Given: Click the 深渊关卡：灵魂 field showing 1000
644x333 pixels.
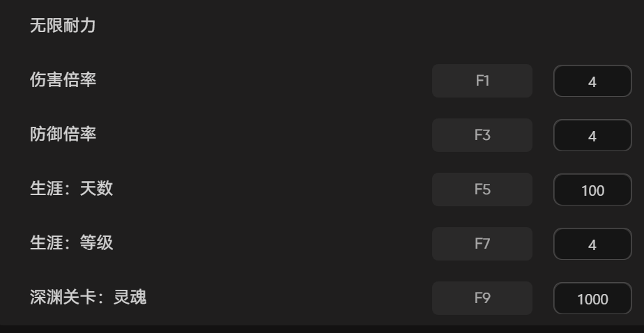Looking at the screenshot, I should click(x=592, y=299).
